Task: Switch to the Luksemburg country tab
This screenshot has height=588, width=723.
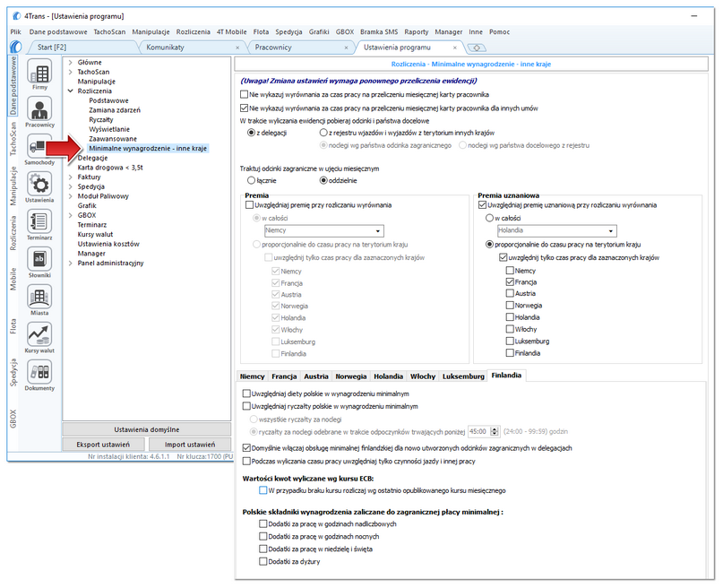Action: pos(463,376)
